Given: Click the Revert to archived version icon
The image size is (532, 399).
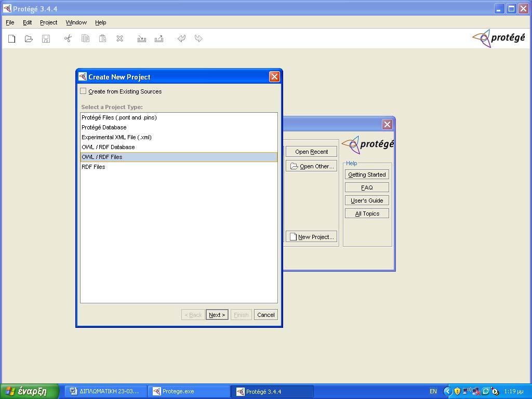Looking at the screenshot, I should [x=159, y=38].
